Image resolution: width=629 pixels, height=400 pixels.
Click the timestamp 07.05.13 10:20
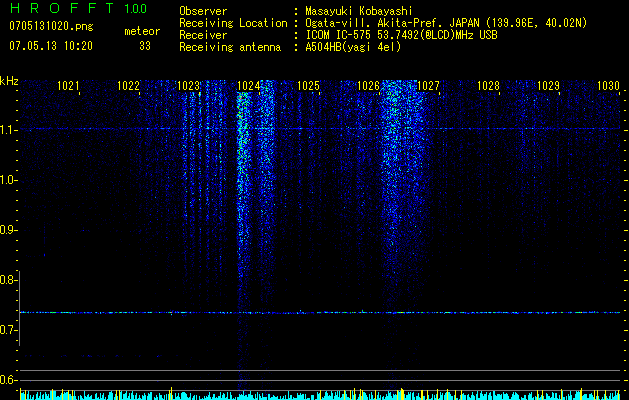point(51,46)
